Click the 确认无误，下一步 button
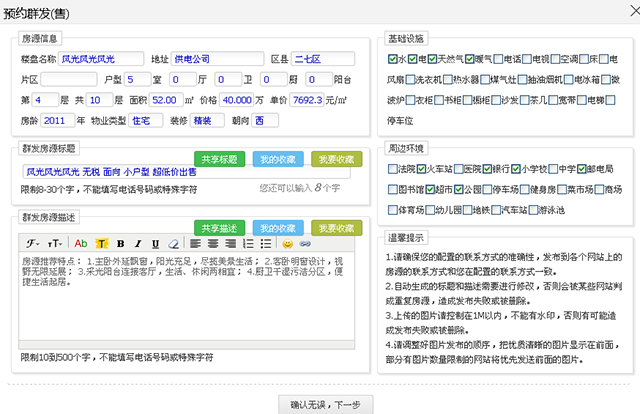Screen dimensions: 640x414 326,405
